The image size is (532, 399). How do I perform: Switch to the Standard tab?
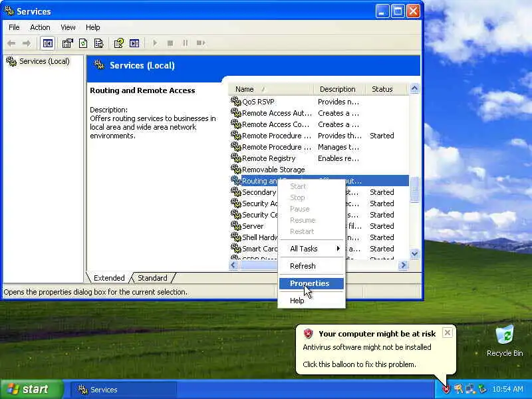click(x=152, y=278)
